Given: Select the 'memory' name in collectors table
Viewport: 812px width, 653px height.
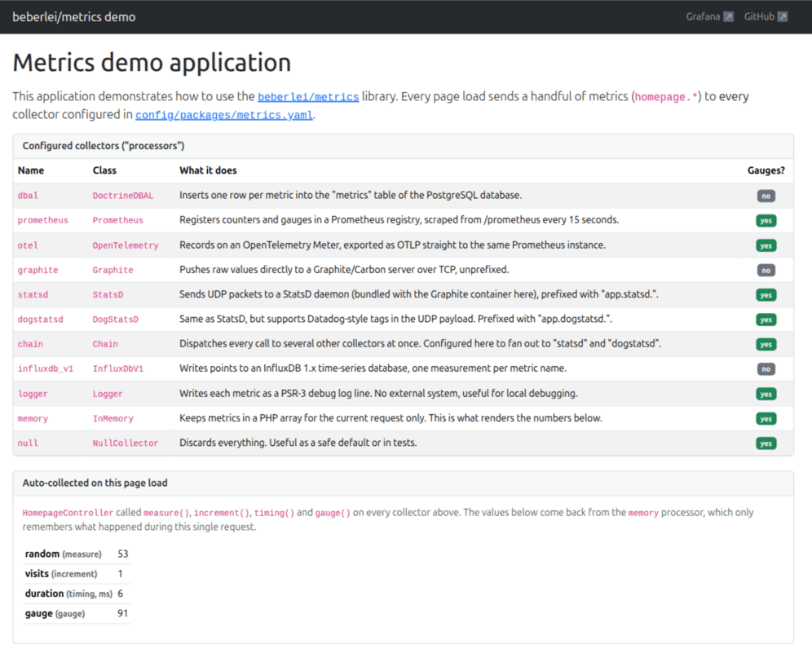Looking at the screenshot, I should [33, 418].
